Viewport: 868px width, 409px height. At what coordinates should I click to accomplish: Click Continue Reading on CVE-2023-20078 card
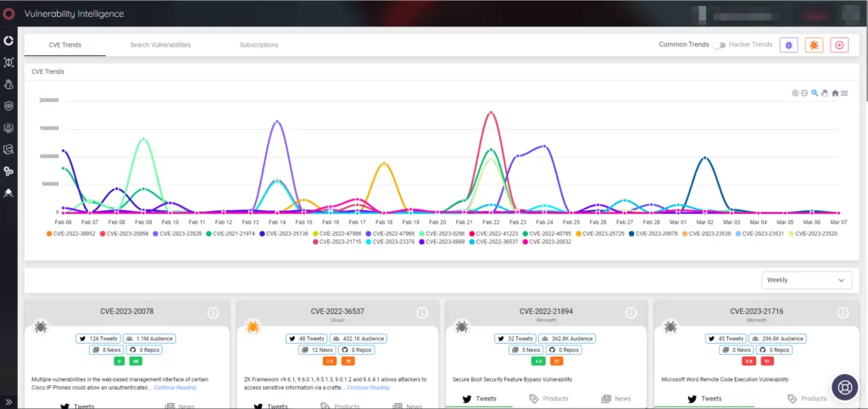(x=175, y=388)
